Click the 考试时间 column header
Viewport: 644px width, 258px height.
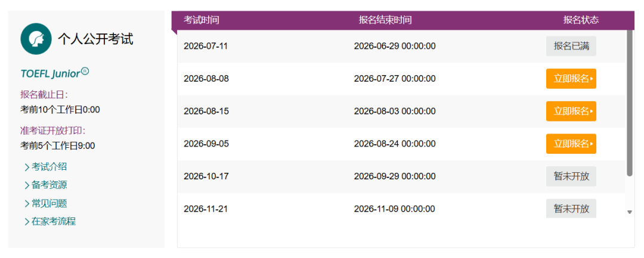(202, 20)
